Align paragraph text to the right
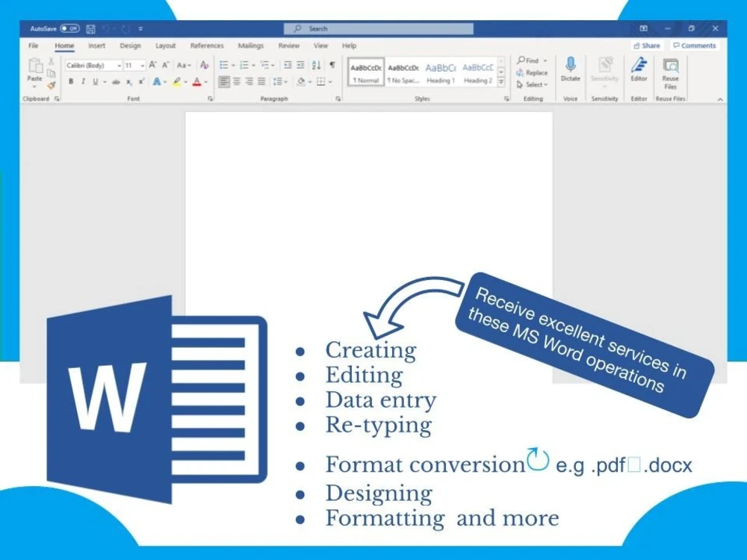The image size is (747, 560). pos(249,82)
